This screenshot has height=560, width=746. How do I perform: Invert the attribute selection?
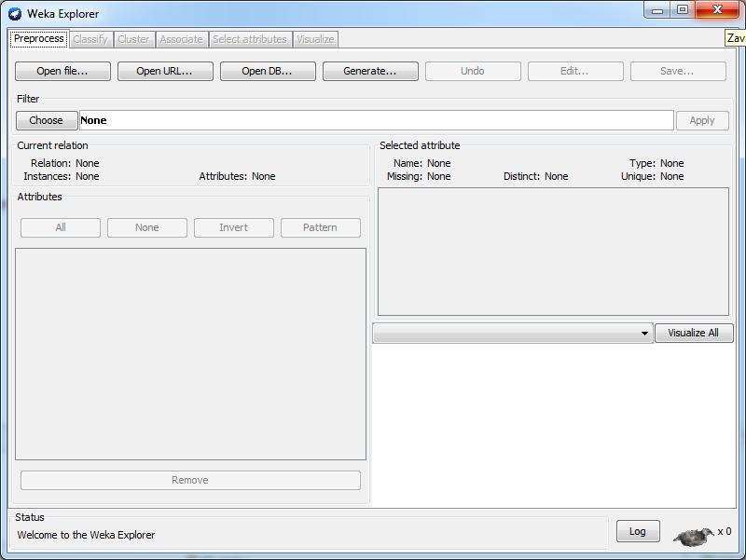tap(234, 227)
